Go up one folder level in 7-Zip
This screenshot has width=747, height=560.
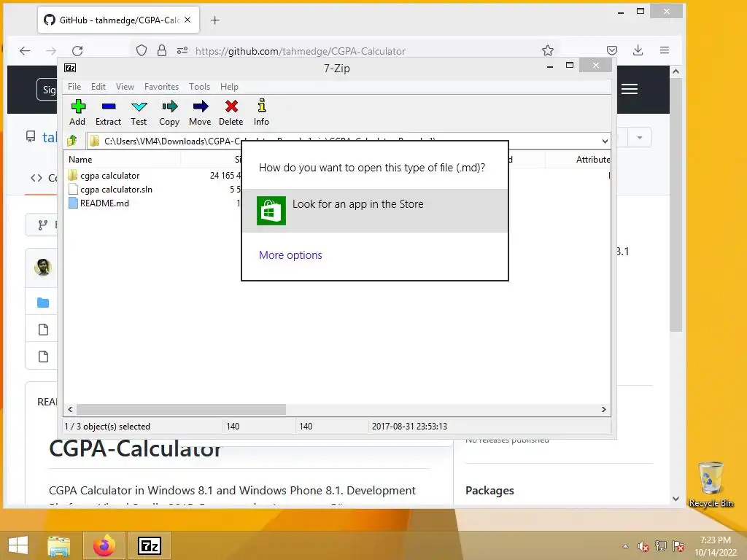72,141
